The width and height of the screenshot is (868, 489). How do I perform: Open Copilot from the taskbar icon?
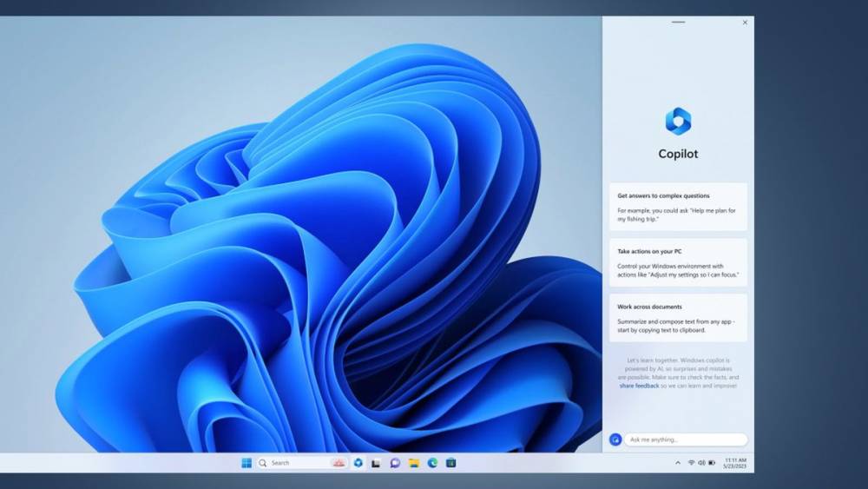pos(358,463)
